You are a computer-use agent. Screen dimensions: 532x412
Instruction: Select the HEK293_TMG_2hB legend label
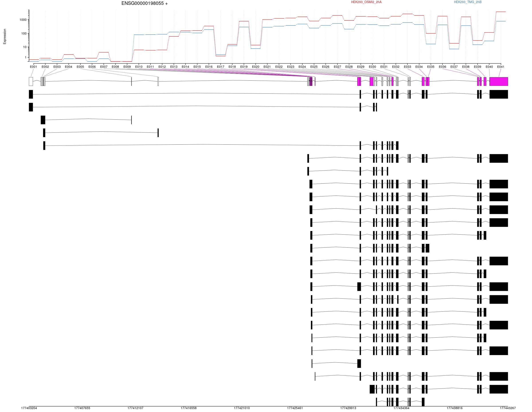pos(467,2)
